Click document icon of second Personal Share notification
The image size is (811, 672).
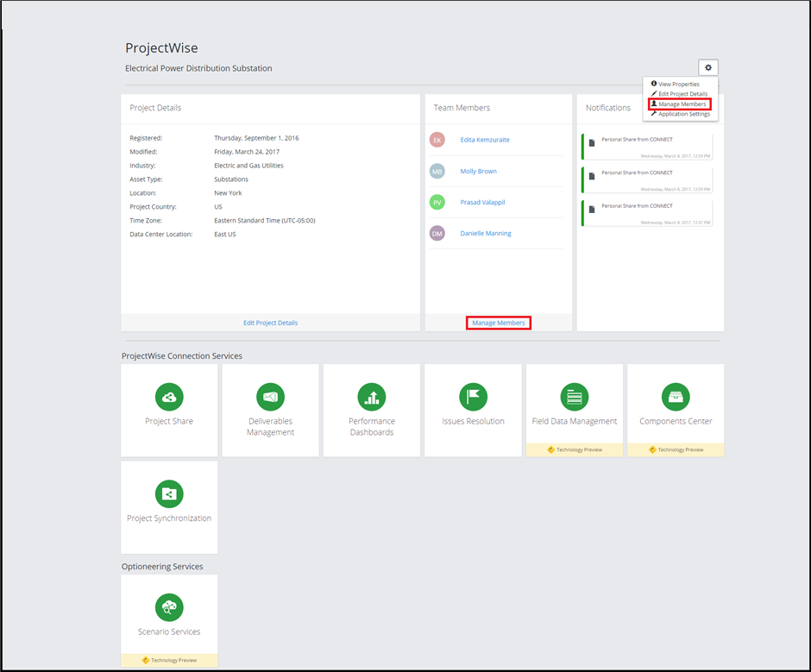[592, 176]
